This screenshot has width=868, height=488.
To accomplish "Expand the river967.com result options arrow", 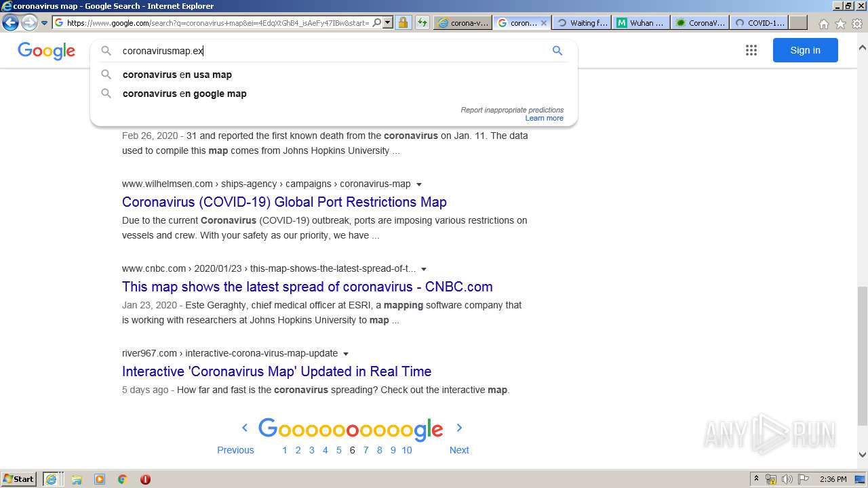I will tap(346, 354).
